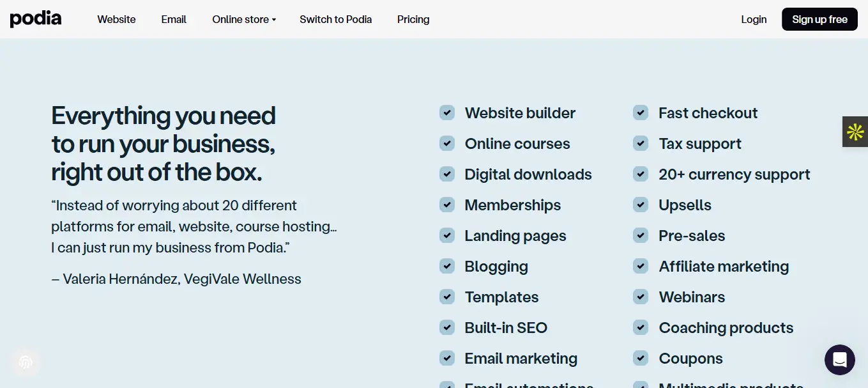This screenshot has width=868, height=388.
Task: Click the Coupons checkmark icon
Action: click(x=641, y=359)
